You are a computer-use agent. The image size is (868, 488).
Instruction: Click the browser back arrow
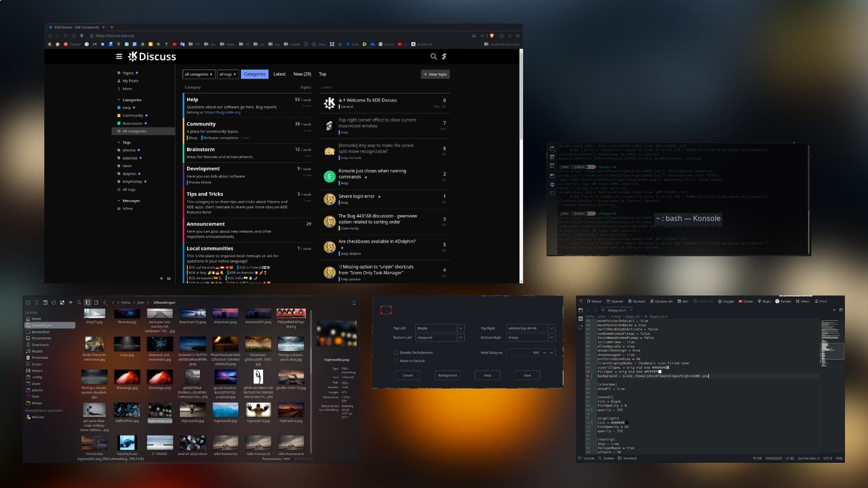[x=50, y=36]
